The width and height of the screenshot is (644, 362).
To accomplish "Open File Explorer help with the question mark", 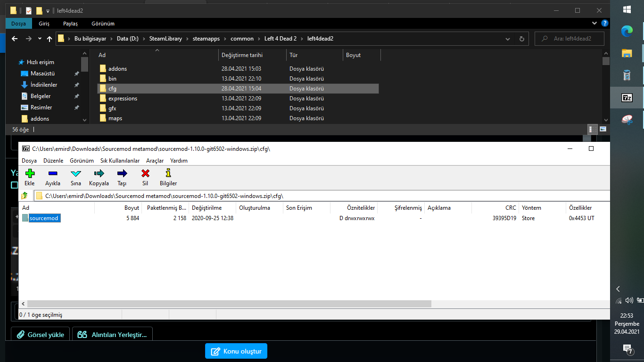I will 605,23.
